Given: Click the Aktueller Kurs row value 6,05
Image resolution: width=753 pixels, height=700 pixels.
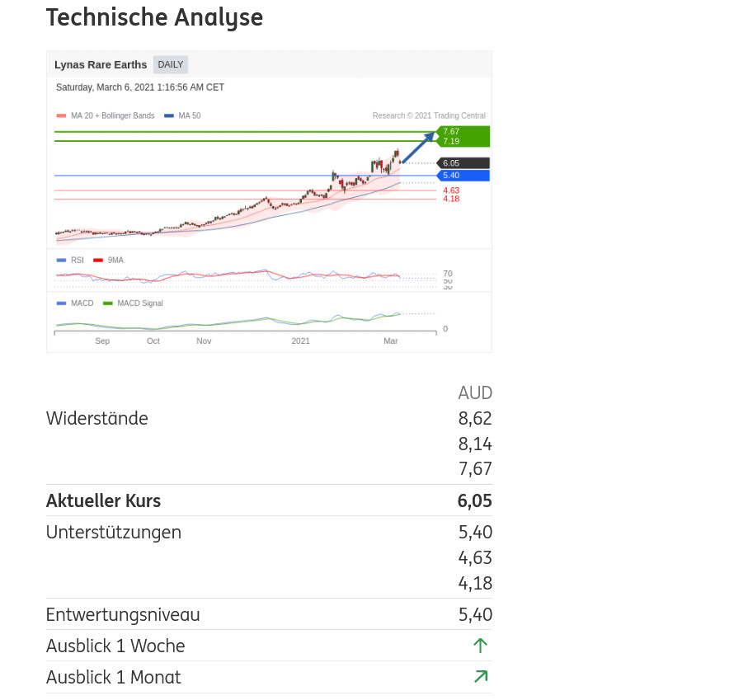Looking at the screenshot, I should point(474,500).
